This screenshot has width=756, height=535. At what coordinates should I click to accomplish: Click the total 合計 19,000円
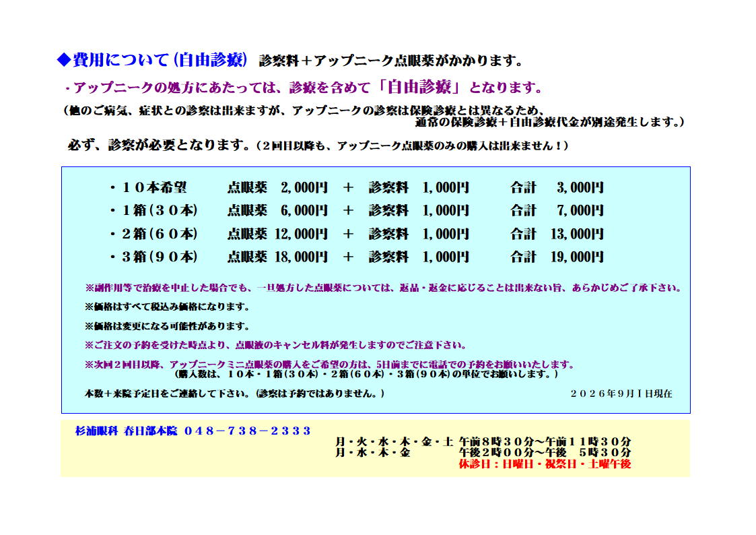(557, 257)
